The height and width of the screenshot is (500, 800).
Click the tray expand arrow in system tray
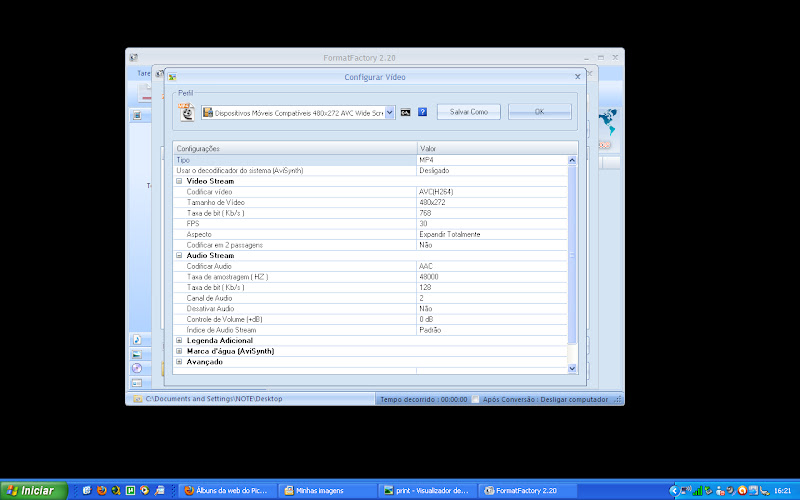673,491
